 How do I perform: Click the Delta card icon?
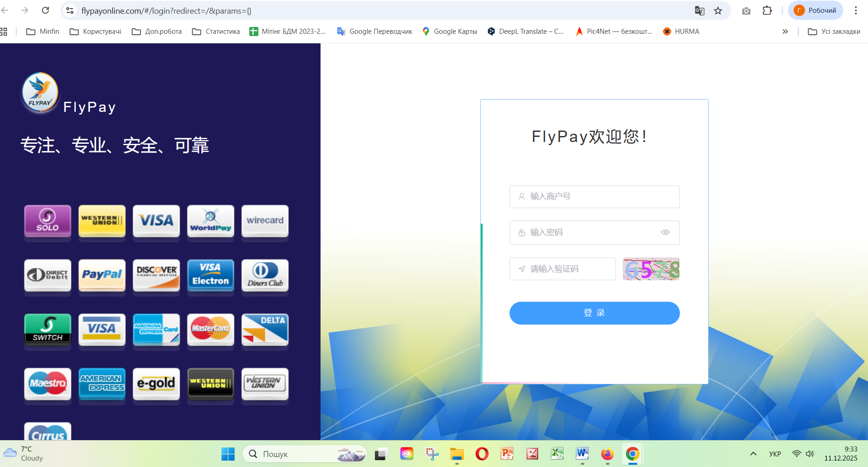point(265,330)
